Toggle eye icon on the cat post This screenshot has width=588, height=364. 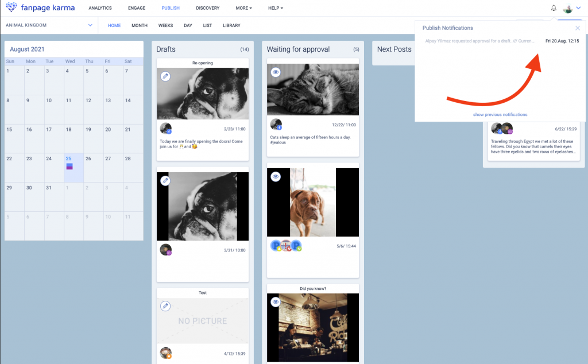point(276,72)
